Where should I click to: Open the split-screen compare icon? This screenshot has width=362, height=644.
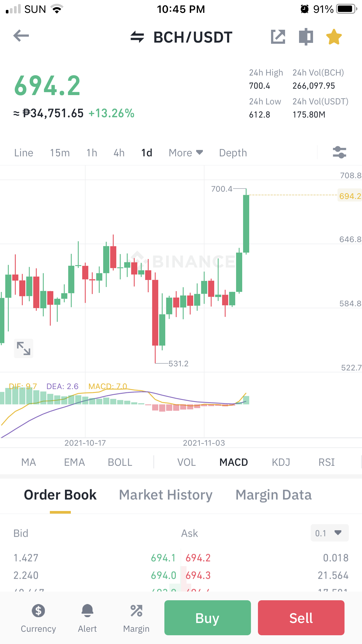[306, 37]
